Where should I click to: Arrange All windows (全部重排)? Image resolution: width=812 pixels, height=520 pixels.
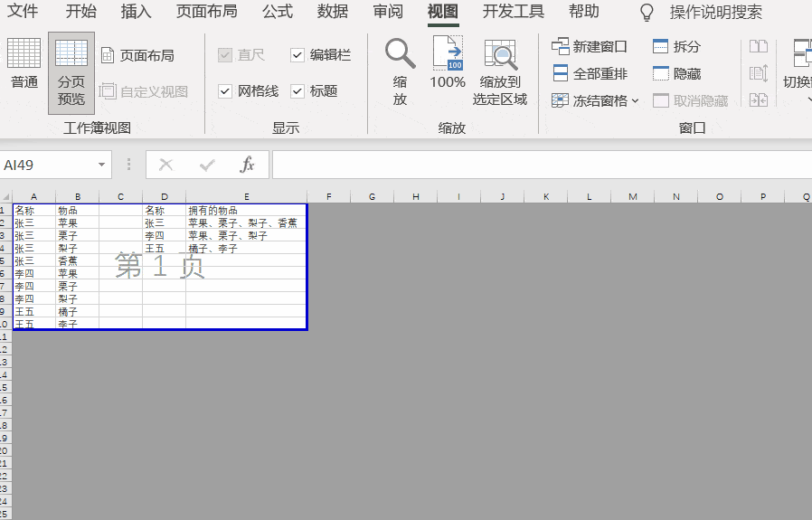(590, 73)
